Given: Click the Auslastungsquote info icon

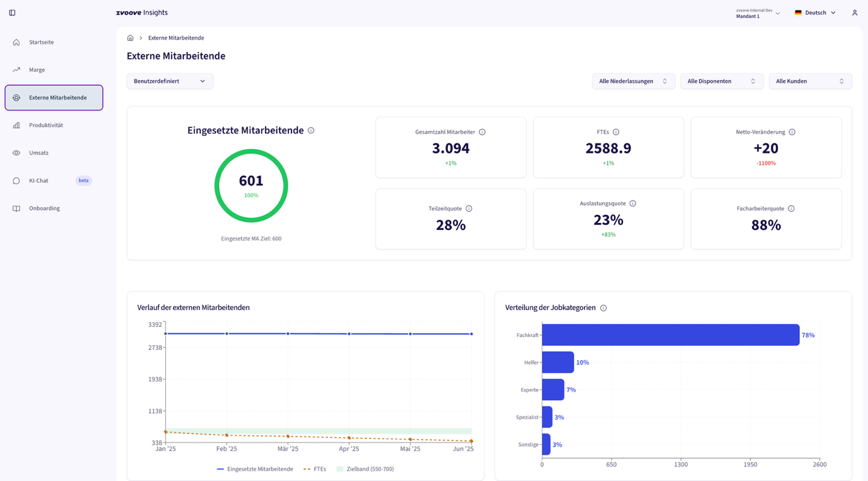Looking at the screenshot, I should tap(633, 204).
